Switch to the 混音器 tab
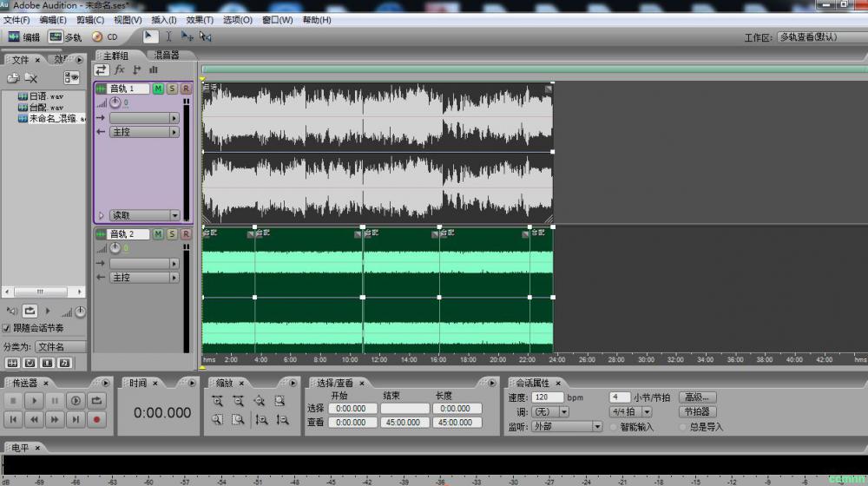 [166, 56]
